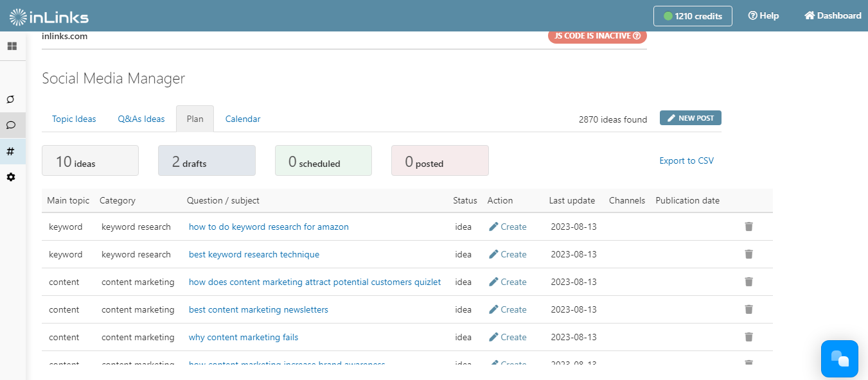Open 'best content marketing newsletters' link

258,309
